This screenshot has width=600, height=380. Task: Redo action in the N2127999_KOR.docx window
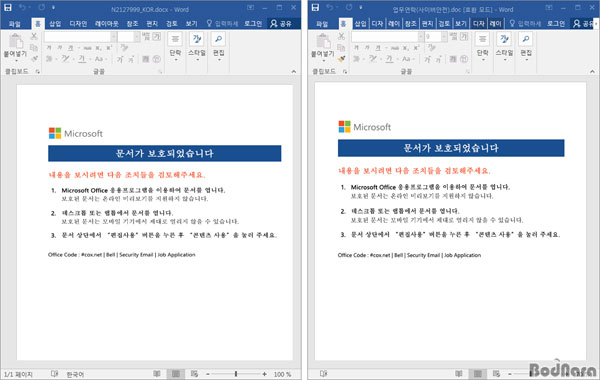coord(41,8)
